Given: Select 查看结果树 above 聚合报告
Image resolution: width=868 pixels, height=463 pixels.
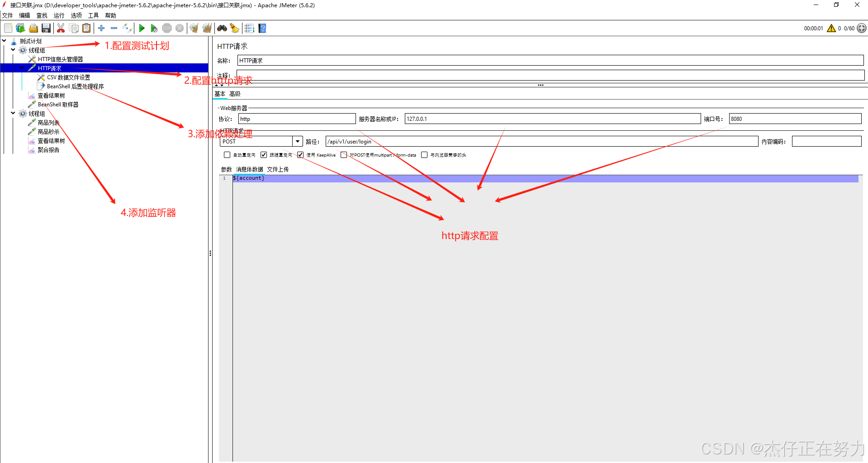Looking at the screenshot, I should tap(51, 141).
